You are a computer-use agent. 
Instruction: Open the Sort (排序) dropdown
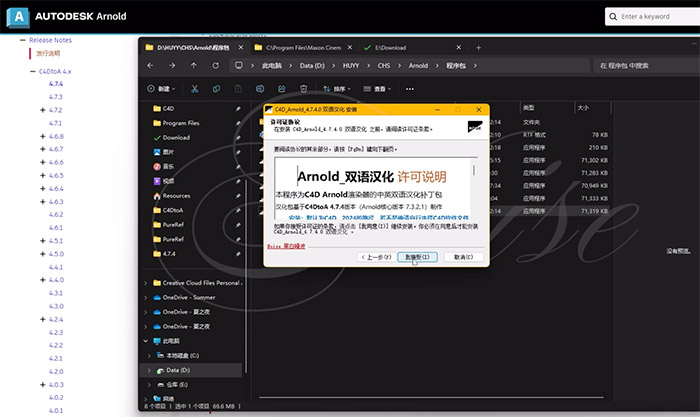(337, 89)
